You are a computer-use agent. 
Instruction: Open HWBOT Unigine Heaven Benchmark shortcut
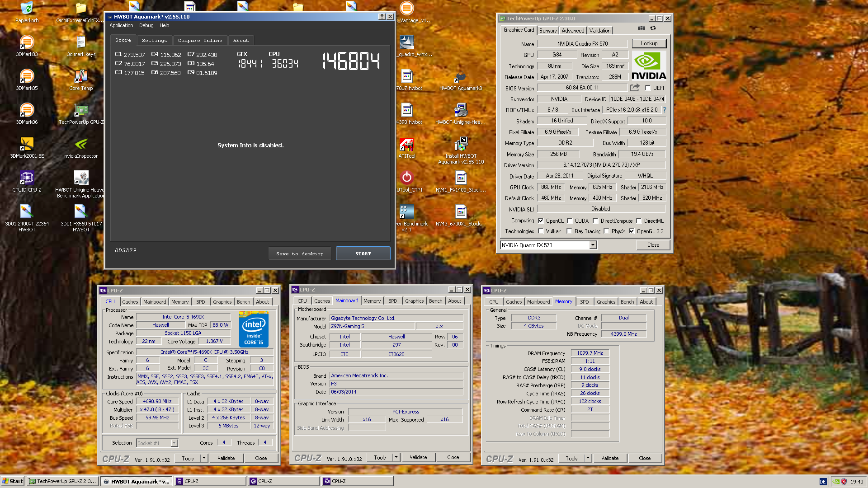81,184
